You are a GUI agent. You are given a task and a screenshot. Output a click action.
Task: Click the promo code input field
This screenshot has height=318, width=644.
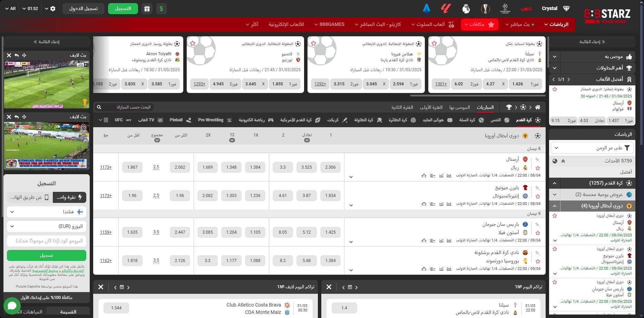[x=47, y=241]
